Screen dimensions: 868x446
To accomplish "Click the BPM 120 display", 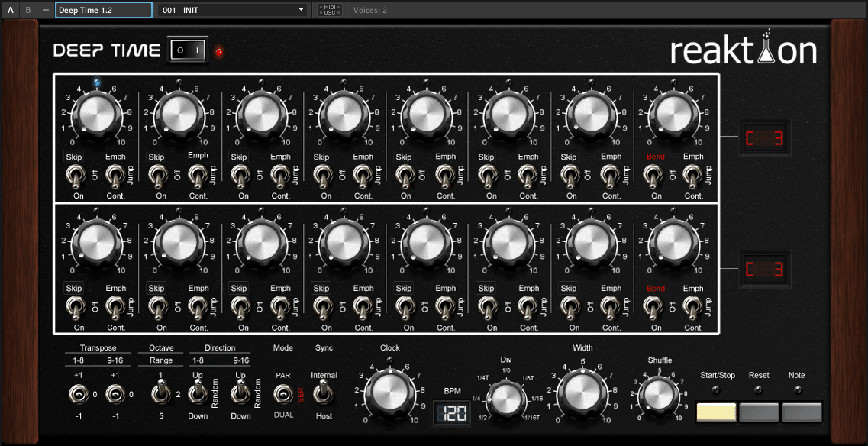I will pyautogui.click(x=450, y=412).
